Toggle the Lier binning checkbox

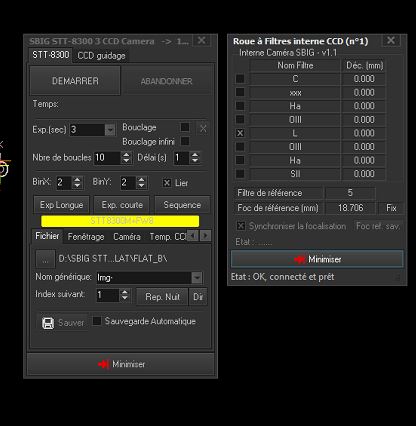[x=167, y=183]
